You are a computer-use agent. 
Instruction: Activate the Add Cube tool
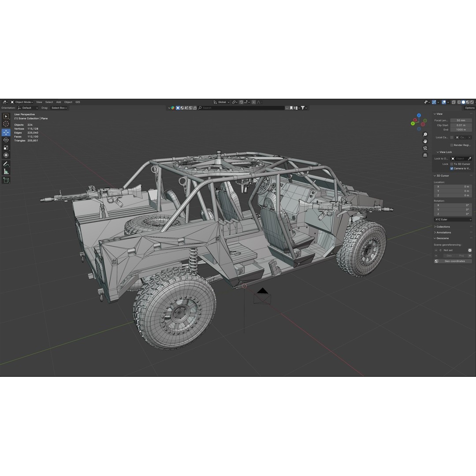point(6,179)
